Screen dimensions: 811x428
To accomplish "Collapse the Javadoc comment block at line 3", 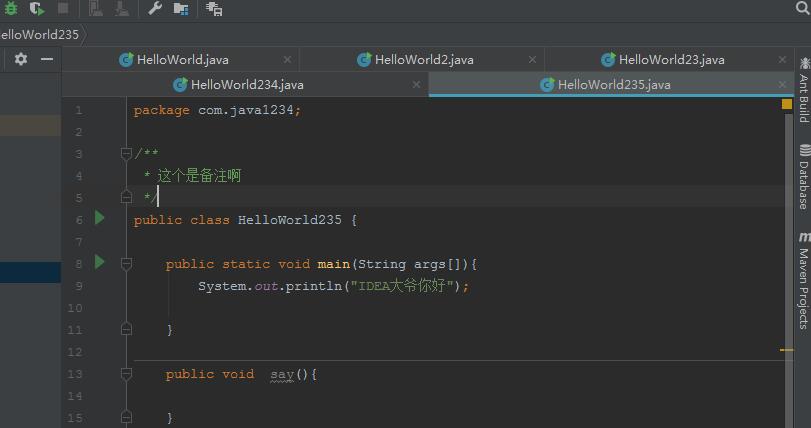I will (126, 154).
